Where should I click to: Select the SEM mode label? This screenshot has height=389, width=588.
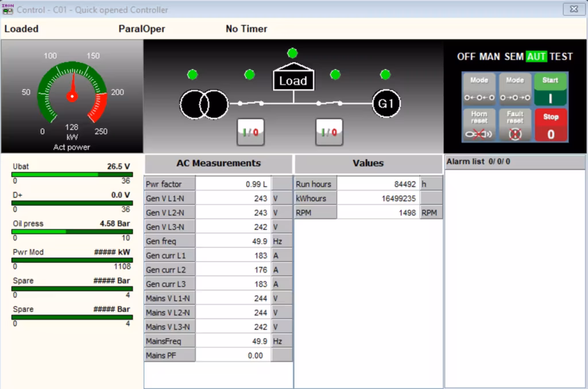tap(514, 57)
